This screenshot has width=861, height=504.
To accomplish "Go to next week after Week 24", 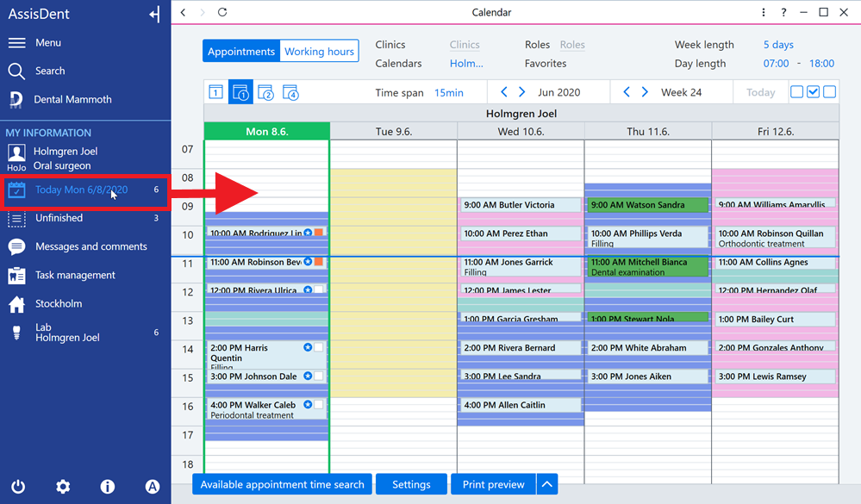I will (x=646, y=91).
